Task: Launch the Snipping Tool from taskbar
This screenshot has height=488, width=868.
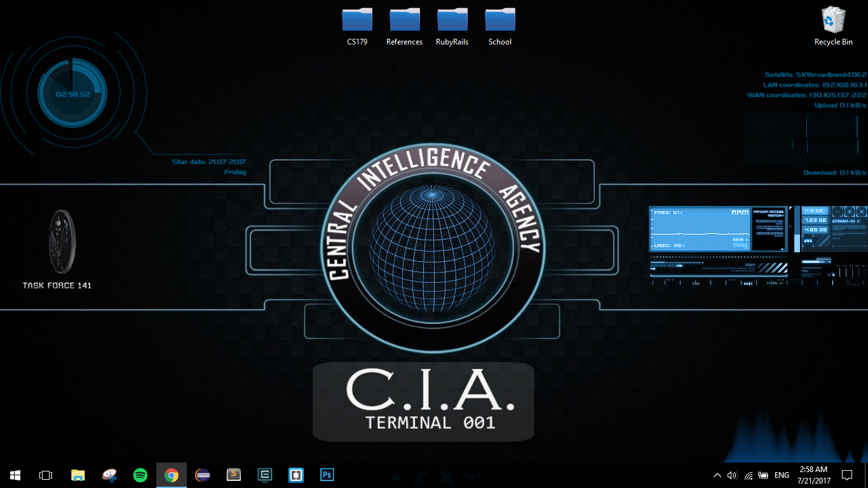Action: (109, 475)
